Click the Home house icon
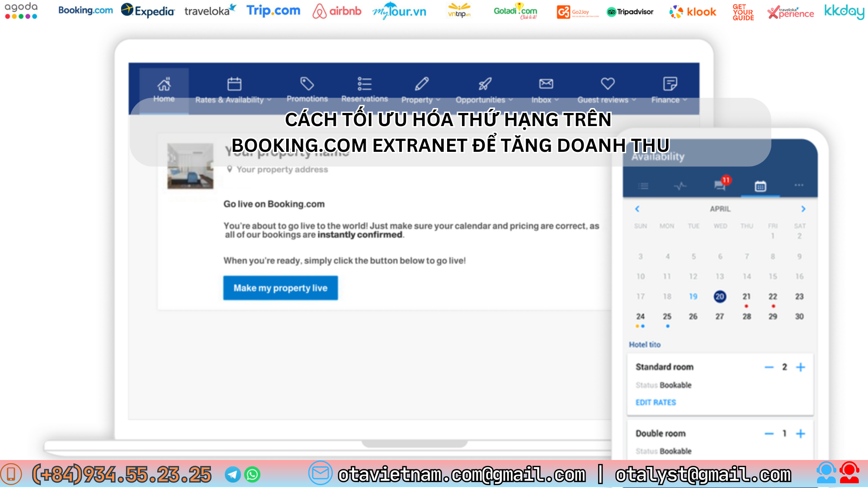This screenshot has width=868, height=488. pos(164,84)
